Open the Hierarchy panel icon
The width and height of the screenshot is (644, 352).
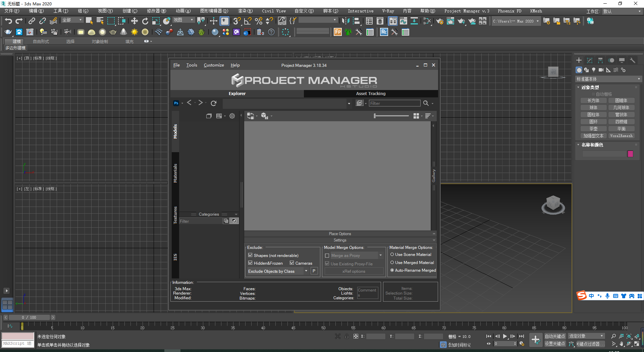(x=600, y=60)
